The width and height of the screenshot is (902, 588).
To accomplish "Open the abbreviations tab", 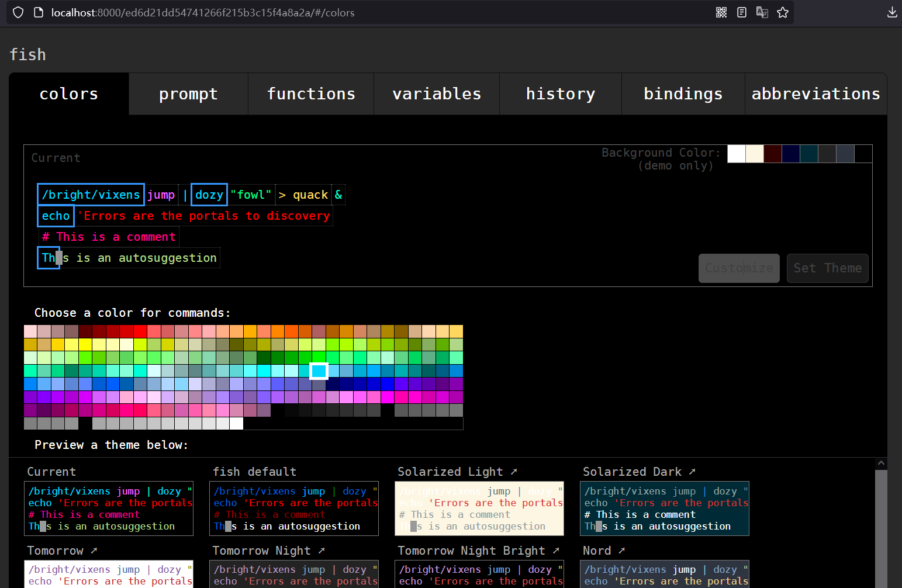I will (x=815, y=94).
